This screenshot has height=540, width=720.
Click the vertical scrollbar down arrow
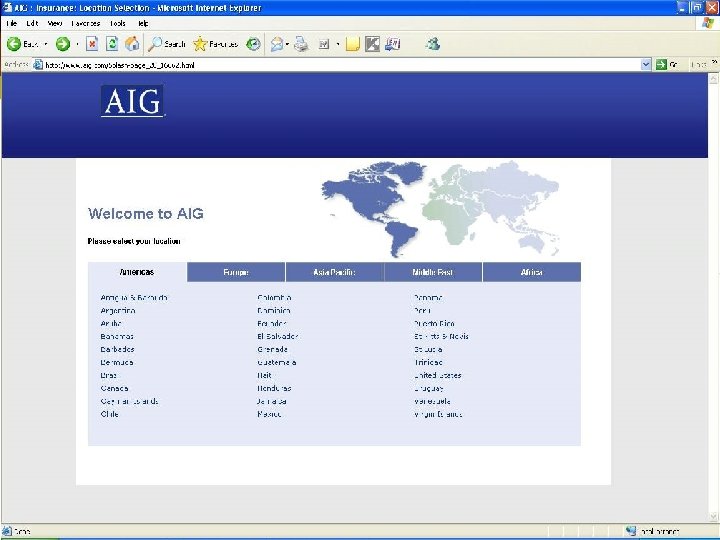click(714, 517)
